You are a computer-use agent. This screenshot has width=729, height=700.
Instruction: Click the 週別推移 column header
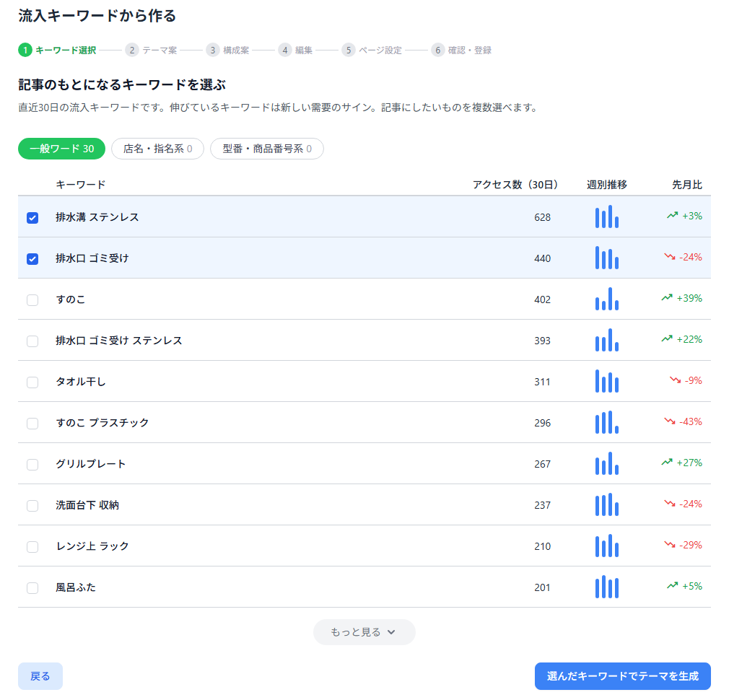pos(607,185)
